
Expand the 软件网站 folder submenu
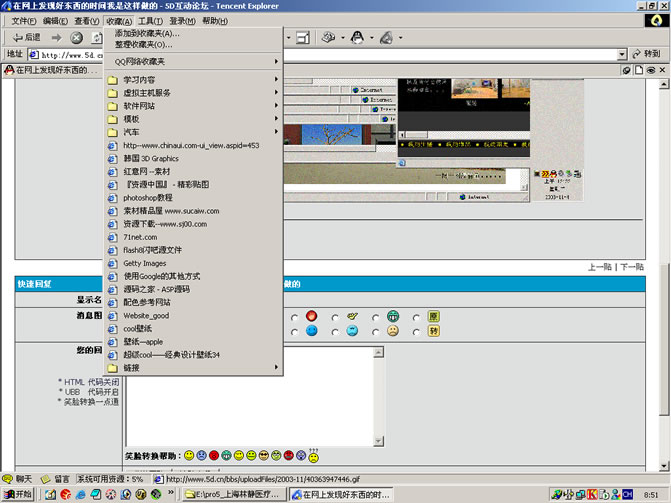[x=276, y=105]
